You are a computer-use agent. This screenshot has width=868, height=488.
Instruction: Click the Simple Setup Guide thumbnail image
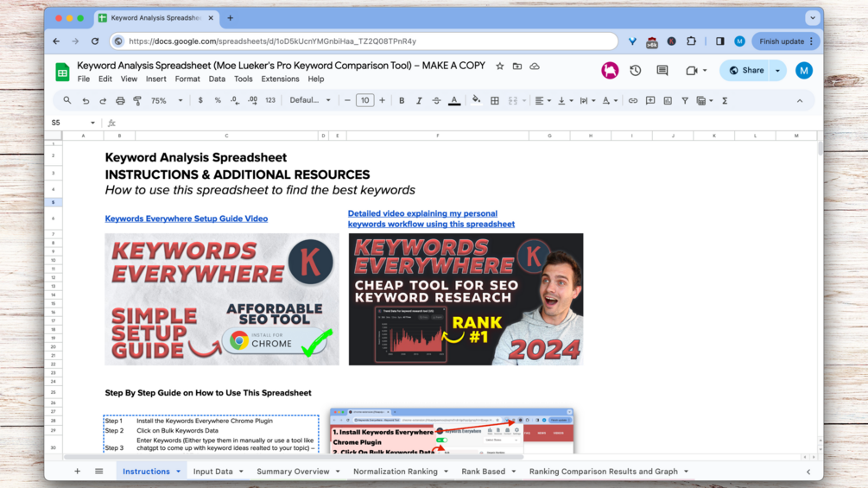tap(222, 300)
